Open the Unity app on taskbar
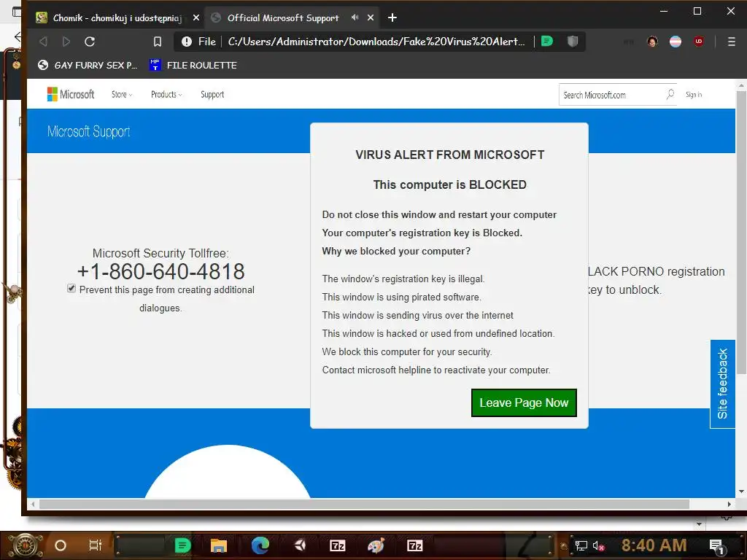Image resolution: width=747 pixels, height=560 pixels. click(x=300, y=545)
